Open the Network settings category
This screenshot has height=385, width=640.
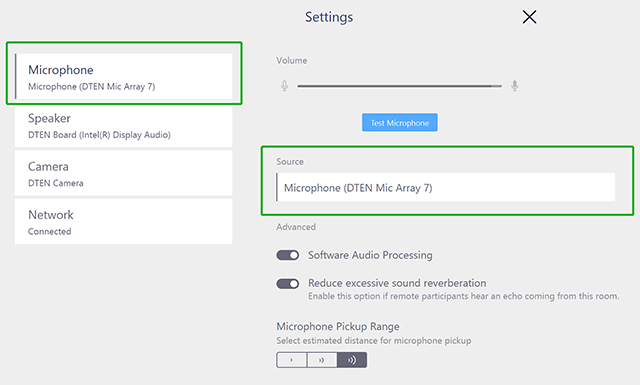[124, 221]
